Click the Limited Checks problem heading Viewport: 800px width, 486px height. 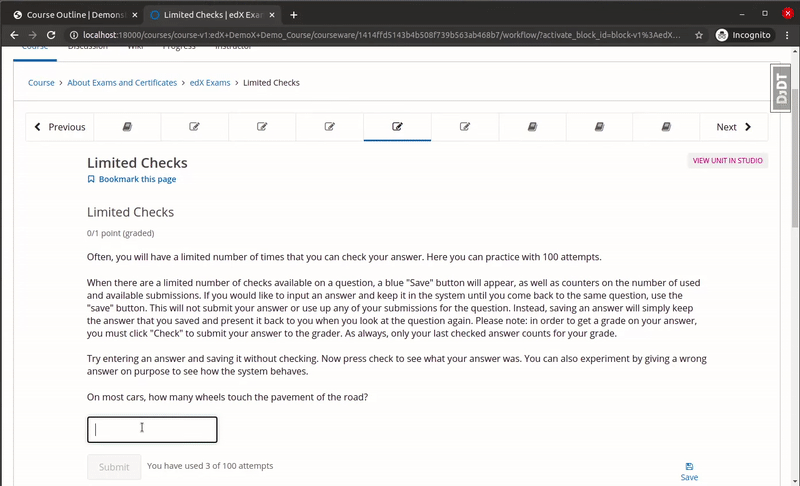click(x=130, y=212)
